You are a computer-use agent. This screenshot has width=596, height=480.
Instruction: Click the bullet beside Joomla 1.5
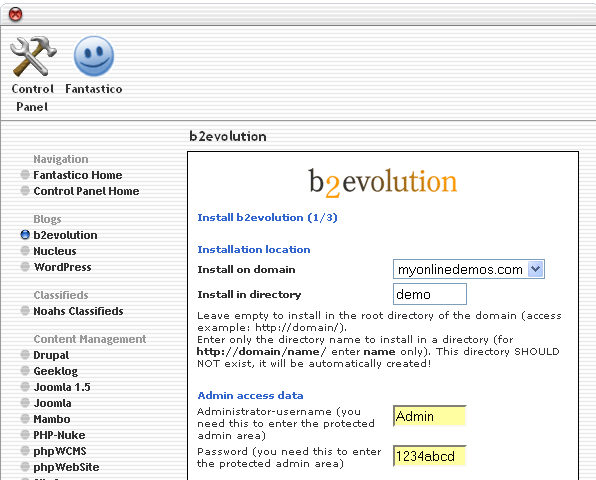click(25, 387)
